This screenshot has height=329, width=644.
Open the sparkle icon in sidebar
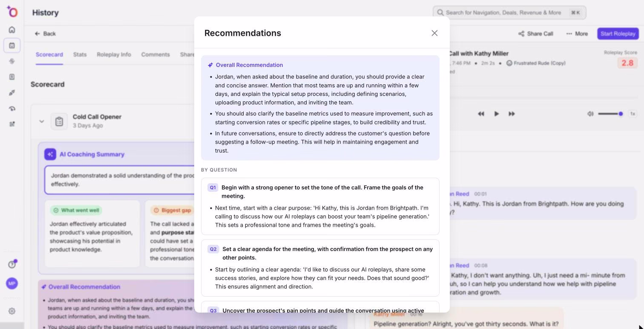coord(12,61)
